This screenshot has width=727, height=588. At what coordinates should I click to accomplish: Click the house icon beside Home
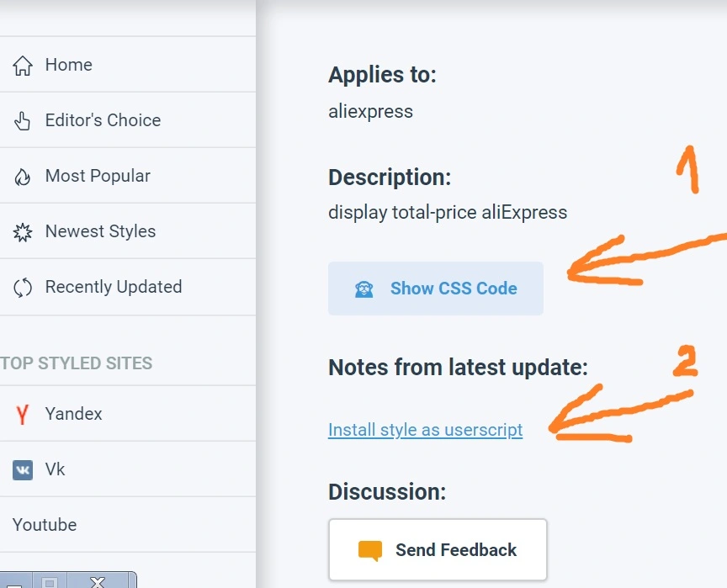coord(22,65)
